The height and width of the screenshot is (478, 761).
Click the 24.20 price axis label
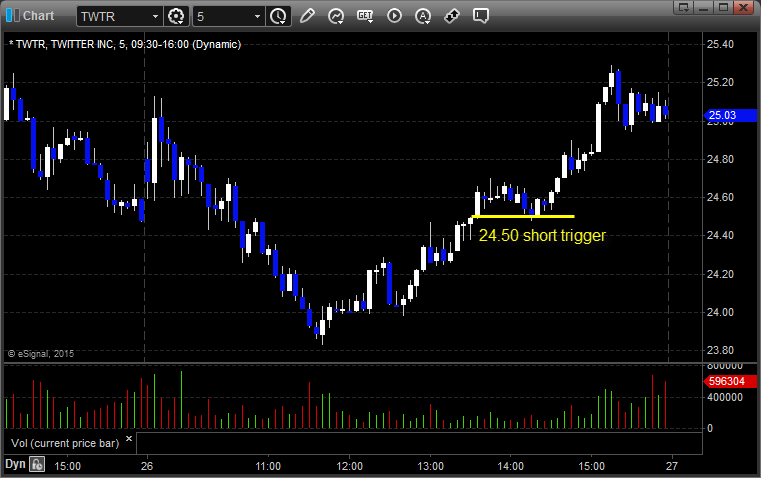tap(720, 274)
